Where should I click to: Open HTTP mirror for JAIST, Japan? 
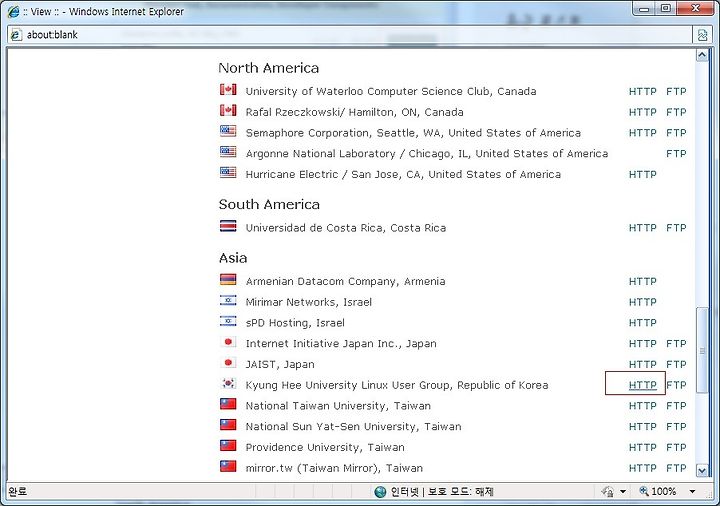click(x=642, y=365)
